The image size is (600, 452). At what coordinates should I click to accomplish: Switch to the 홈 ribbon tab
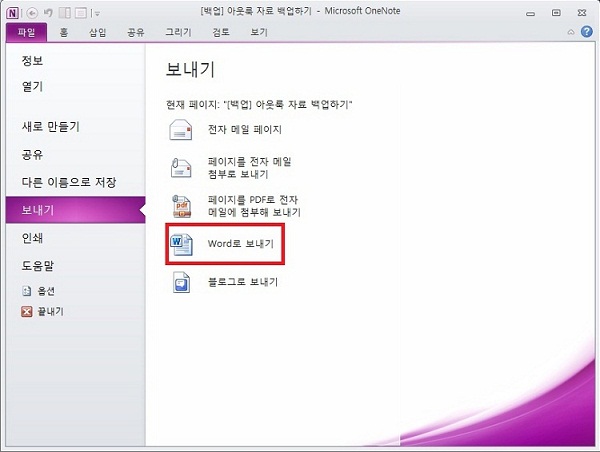[64, 33]
